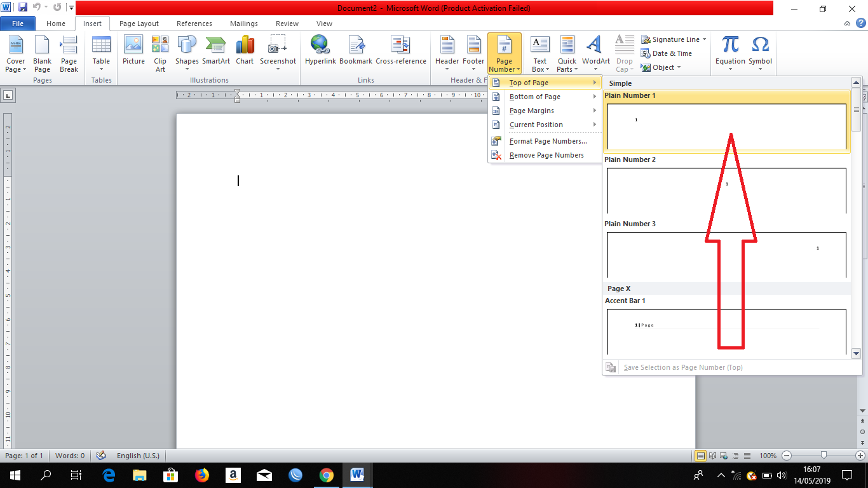Open File Explorer from the taskbar
The height and width of the screenshot is (488, 868).
pos(140,475)
